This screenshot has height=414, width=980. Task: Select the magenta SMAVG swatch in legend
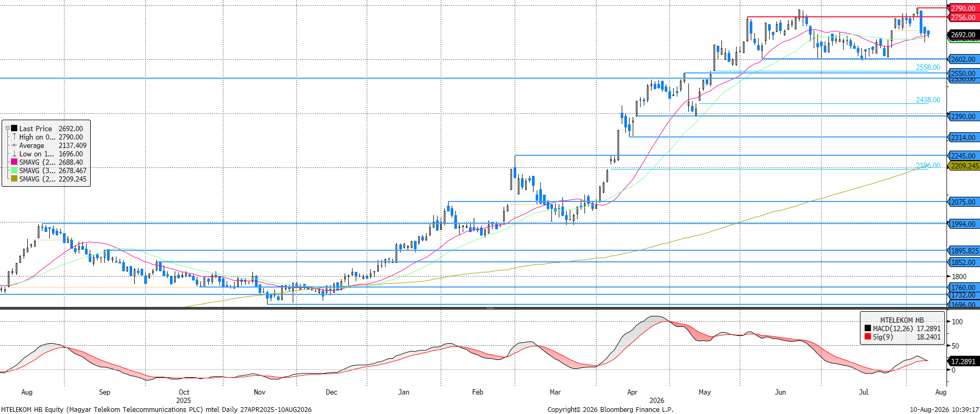point(14,162)
